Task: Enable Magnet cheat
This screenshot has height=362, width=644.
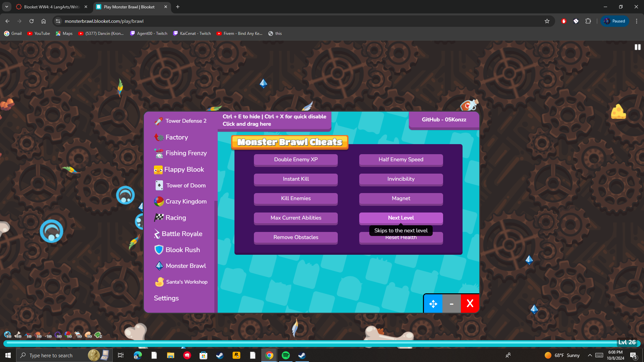Action: [x=401, y=198]
